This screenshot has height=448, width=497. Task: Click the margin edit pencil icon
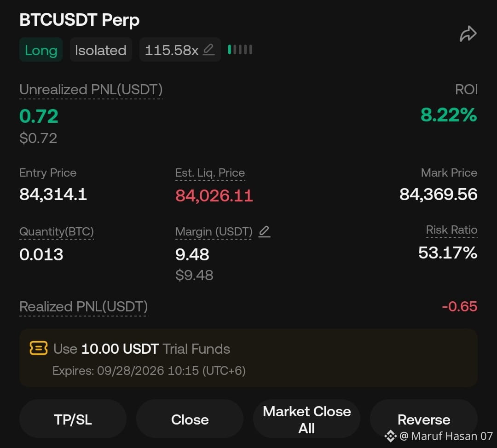point(264,232)
